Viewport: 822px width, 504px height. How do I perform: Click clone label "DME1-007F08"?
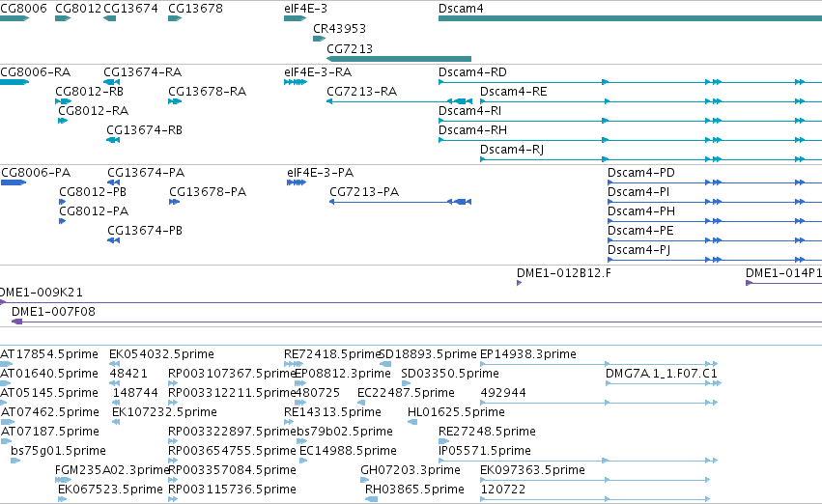(x=53, y=312)
